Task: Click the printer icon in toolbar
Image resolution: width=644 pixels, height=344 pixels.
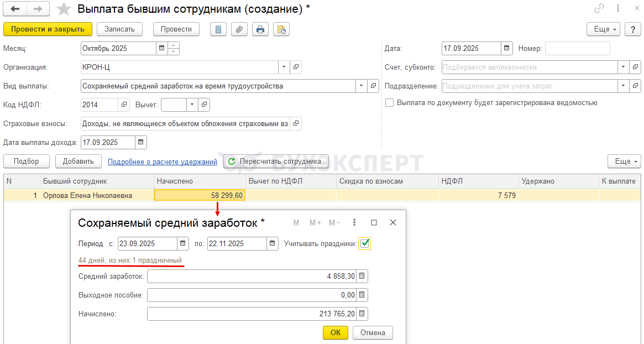Action: point(260,29)
